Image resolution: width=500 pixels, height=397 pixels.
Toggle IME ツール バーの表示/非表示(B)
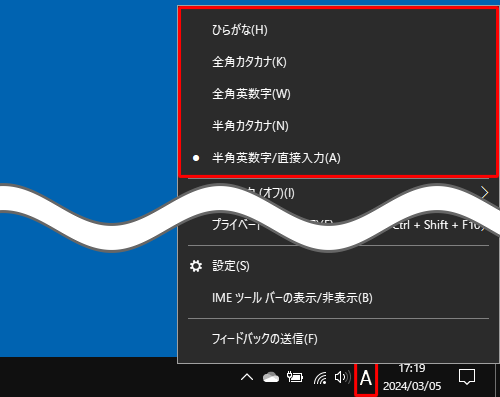coord(338,298)
